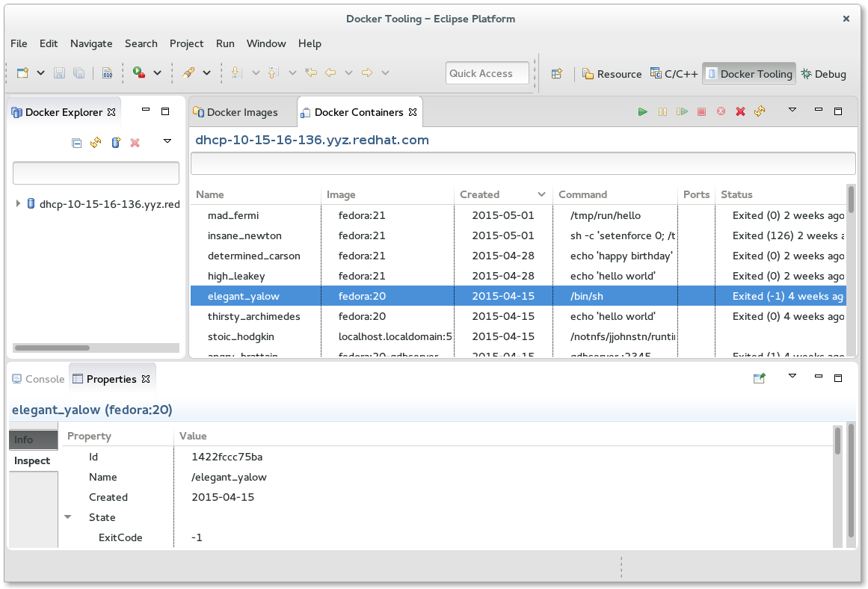Open External Tools dropdown arrow
Screen dimensions: 868x589
coord(206,73)
